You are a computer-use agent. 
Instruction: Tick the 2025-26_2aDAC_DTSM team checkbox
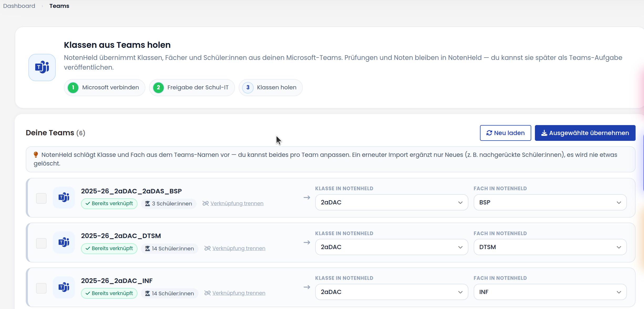click(x=41, y=243)
